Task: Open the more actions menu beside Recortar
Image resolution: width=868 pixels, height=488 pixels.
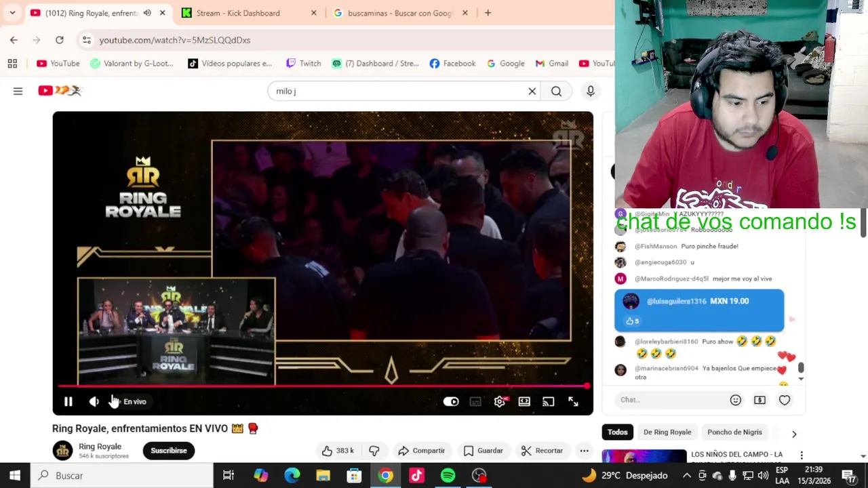Action: (x=584, y=451)
